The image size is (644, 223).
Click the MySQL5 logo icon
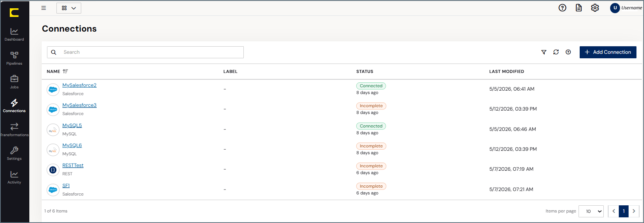(53, 130)
